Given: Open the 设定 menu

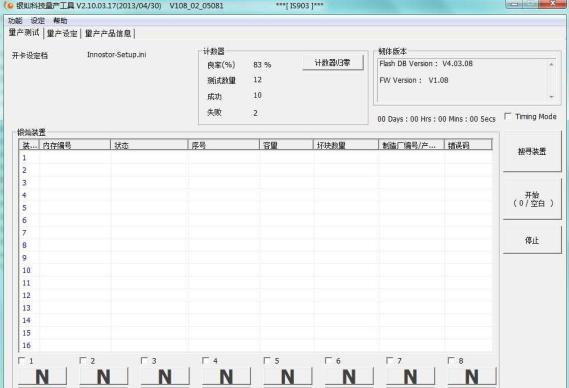Looking at the screenshot, I should coord(38,21).
